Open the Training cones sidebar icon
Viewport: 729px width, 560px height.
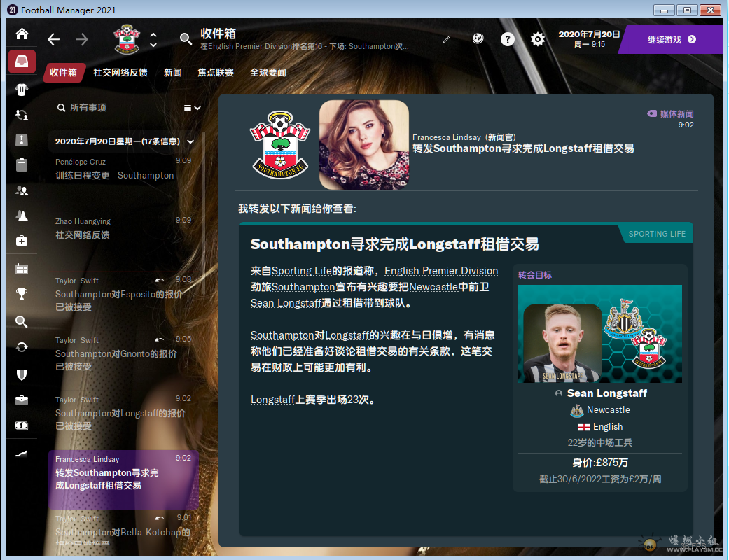(x=22, y=215)
